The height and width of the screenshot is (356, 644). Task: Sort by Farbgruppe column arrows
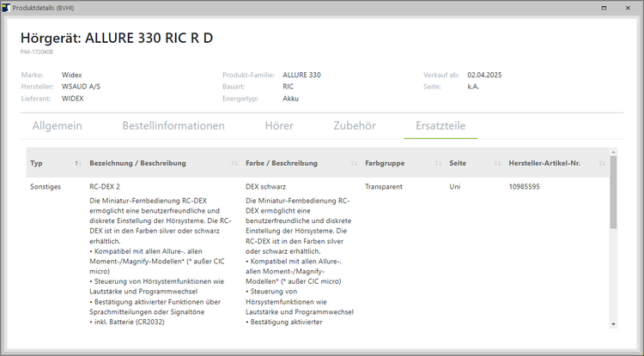pyautogui.click(x=438, y=163)
